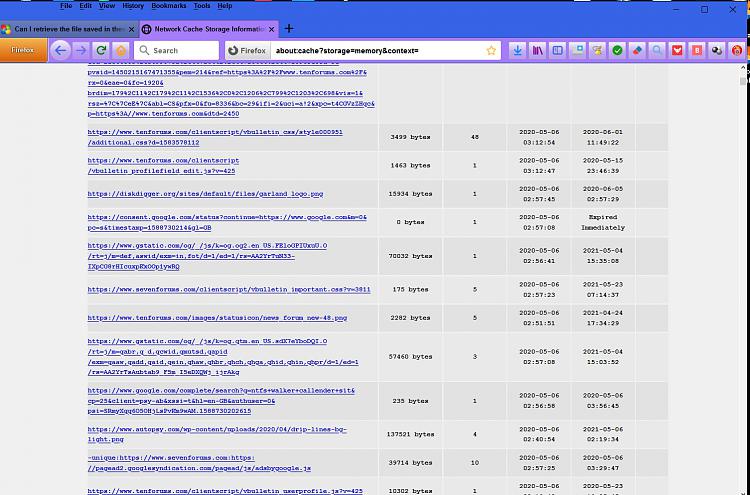Image resolution: width=750 pixels, height=495 pixels.
Task: Open the gstatic og.qtm.en_US link
Action: (x=223, y=357)
